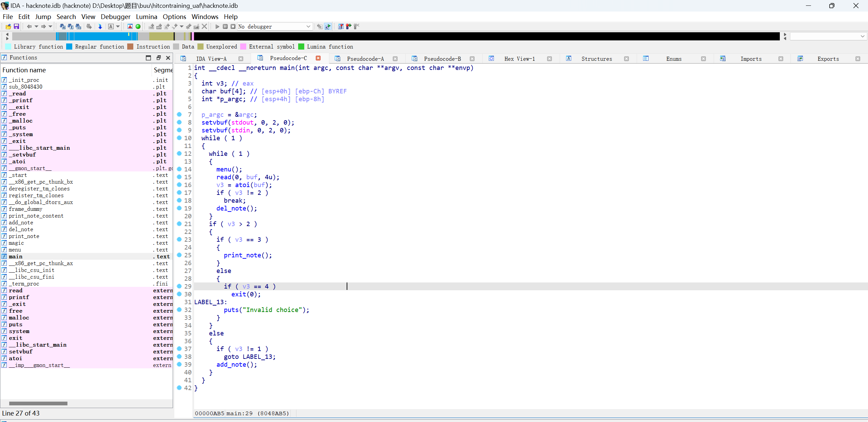Image resolution: width=868 pixels, height=422 pixels.
Task: Click the External symbol pink legend swatch
Action: 243,47
